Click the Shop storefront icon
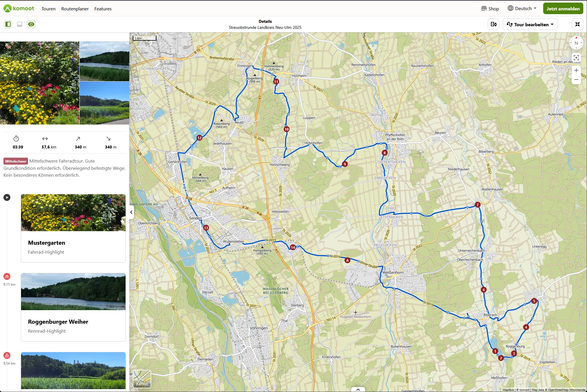This screenshot has width=587, height=392. (x=484, y=8)
